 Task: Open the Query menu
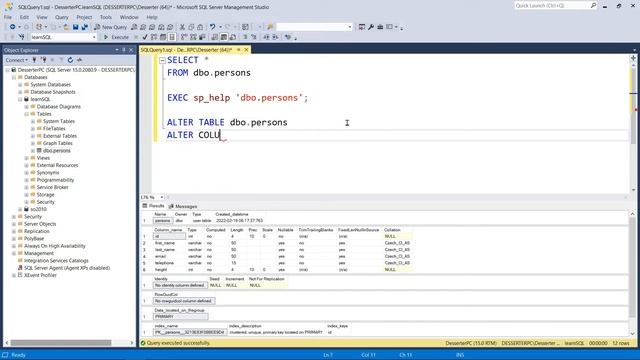62,17
